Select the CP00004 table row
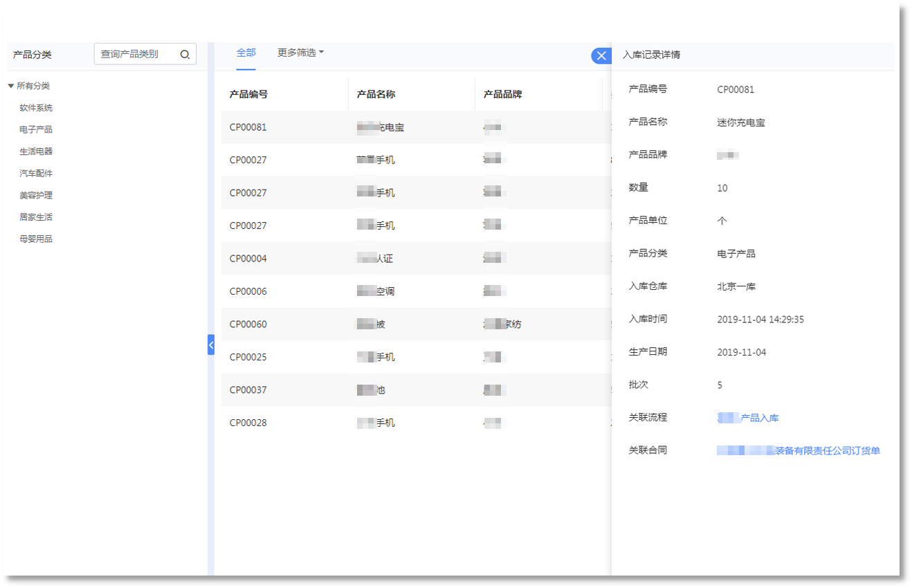Viewport: 912px width, 588px height. click(417, 259)
